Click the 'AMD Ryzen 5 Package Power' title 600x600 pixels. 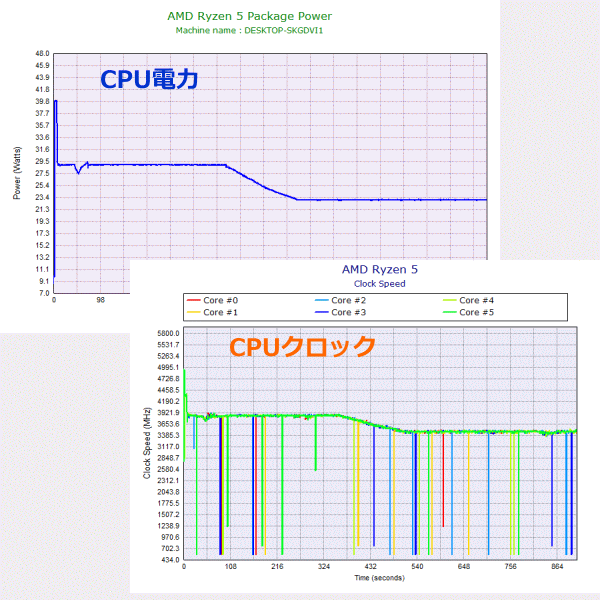pyautogui.click(x=249, y=16)
